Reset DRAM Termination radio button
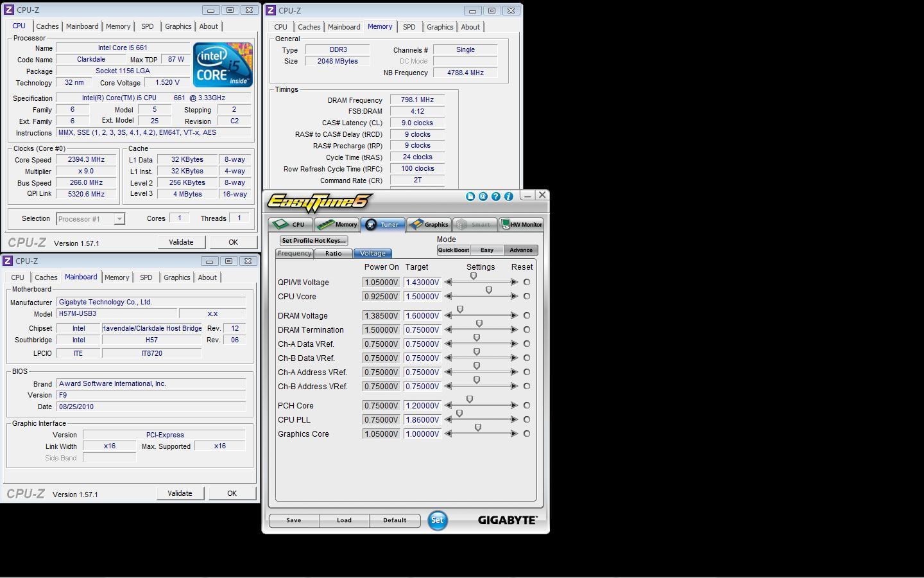Screen dimensions: 924x578 (527, 329)
